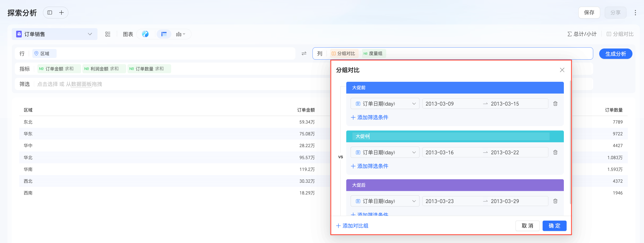Screen dimensions: 644x243
Task: Delete the 大促前 date filter
Action: pyautogui.click(x=555, y=103)
